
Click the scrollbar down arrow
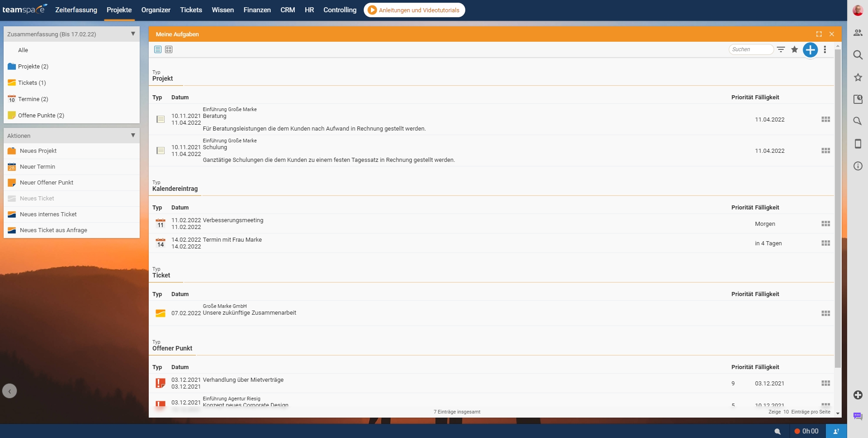coord(838,414)
